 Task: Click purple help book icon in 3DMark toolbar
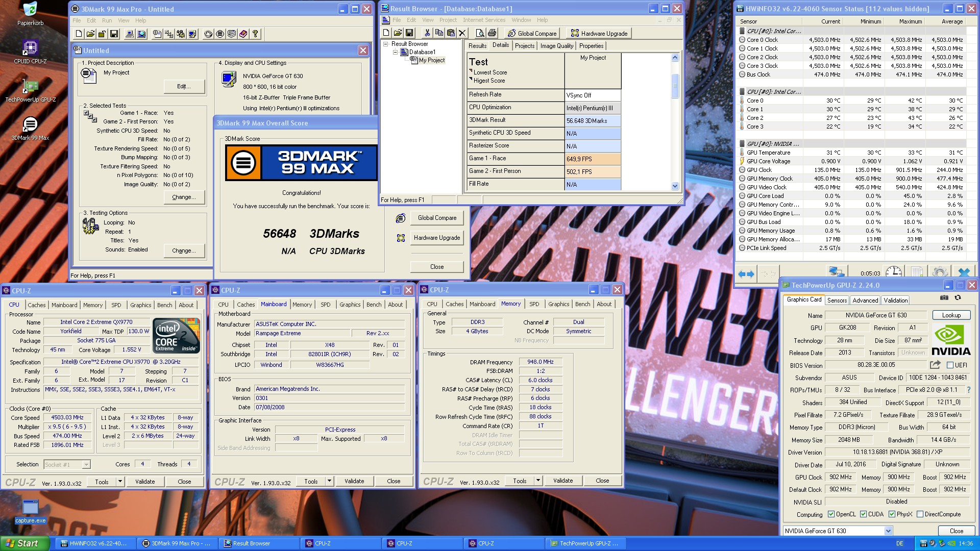[243, 34]
